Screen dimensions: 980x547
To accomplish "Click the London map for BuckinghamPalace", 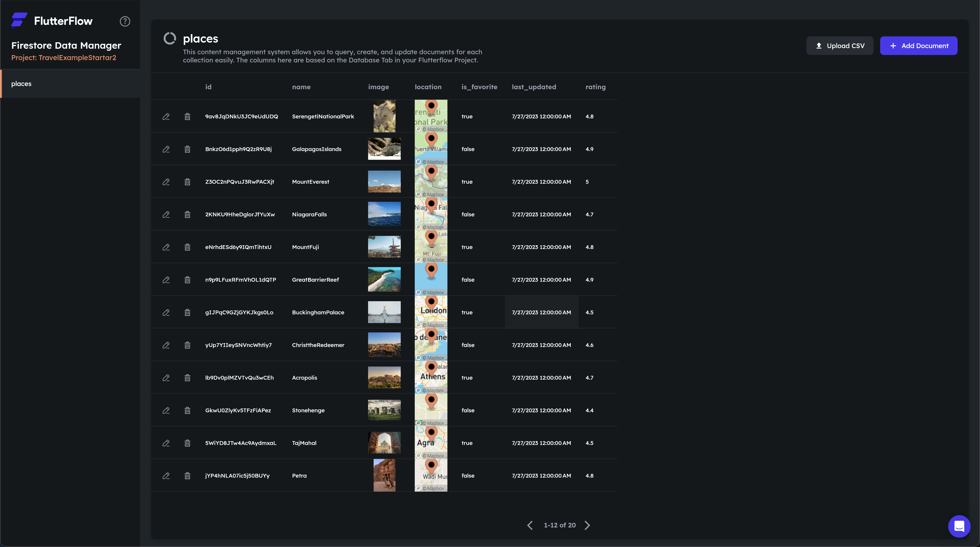I will point(431,312).
